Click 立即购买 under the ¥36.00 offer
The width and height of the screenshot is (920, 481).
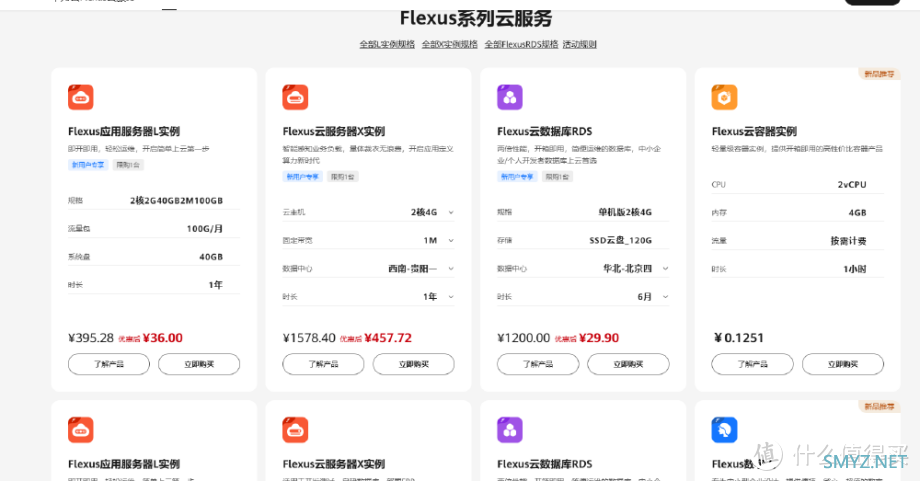(199, 364)
